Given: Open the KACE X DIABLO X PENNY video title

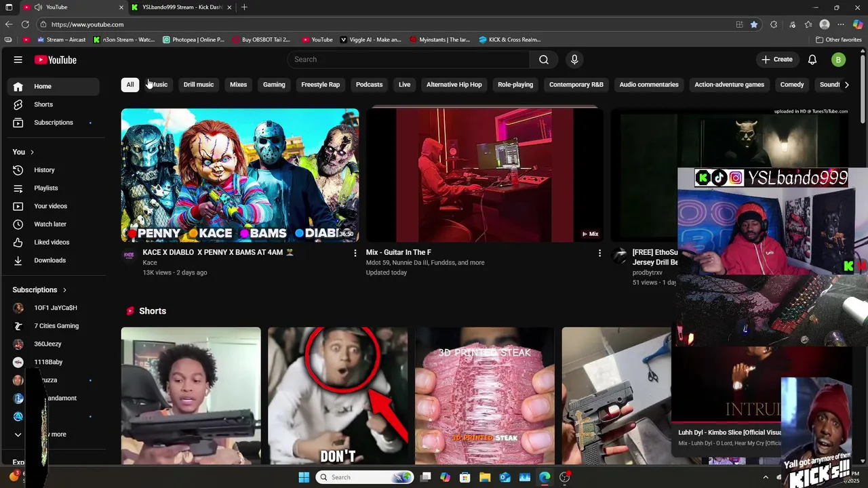Looking at the screenshot, I should 218,252.
